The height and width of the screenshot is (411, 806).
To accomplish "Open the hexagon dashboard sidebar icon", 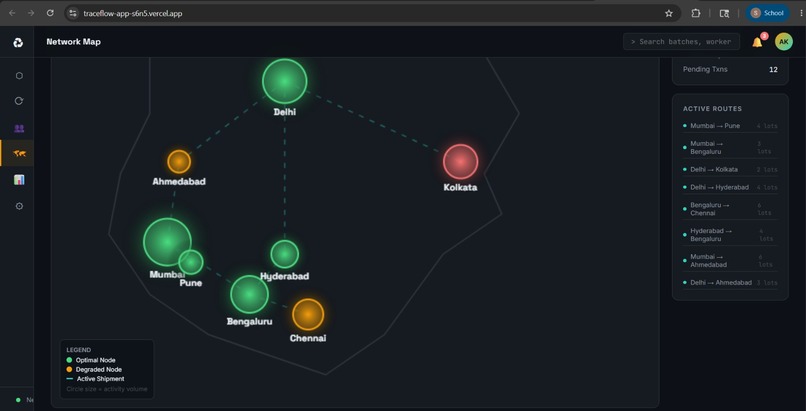I will [19, 76].
